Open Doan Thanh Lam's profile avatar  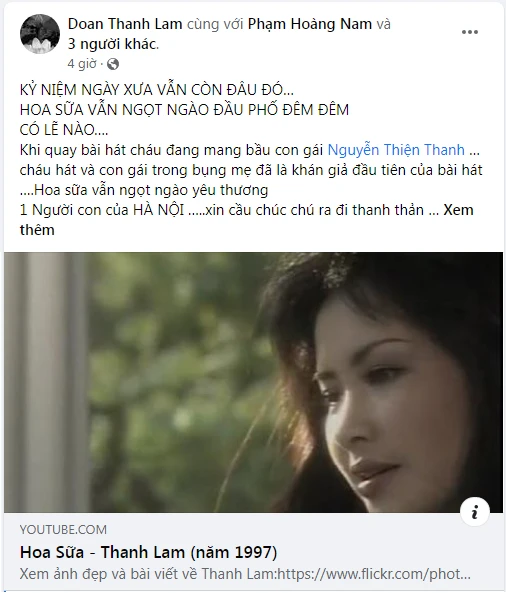point(40,34)
